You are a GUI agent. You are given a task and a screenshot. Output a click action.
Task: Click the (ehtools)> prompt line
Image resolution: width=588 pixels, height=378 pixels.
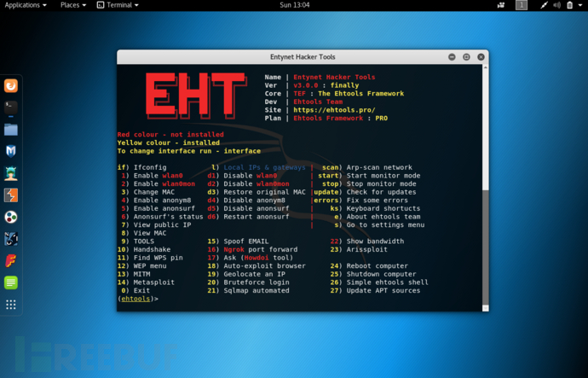[138, 299]
